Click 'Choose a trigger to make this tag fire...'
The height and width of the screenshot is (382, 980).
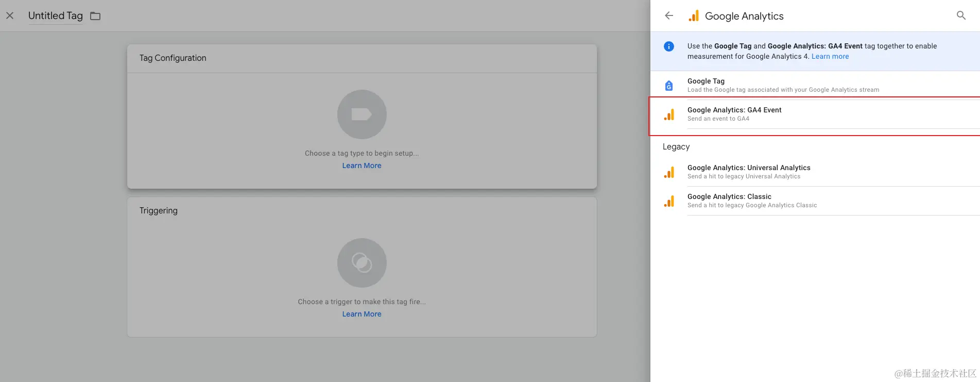pyautogui.click(x=362, y=302)
